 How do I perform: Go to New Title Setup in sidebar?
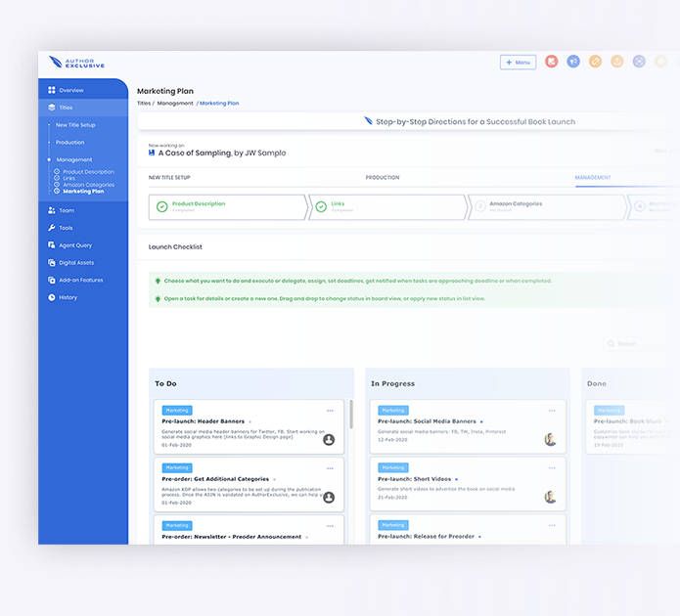pyautogui.click(x=75, y=125)
